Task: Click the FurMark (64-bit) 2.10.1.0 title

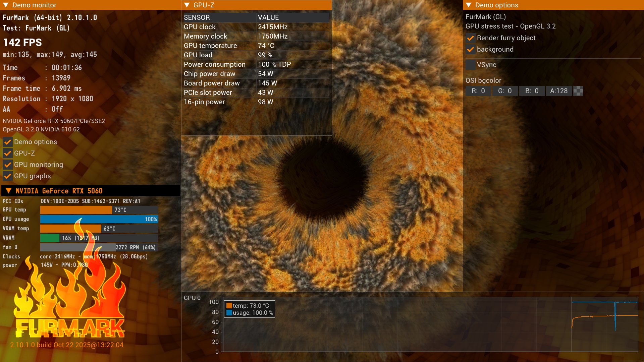Action: pos(50,18)
